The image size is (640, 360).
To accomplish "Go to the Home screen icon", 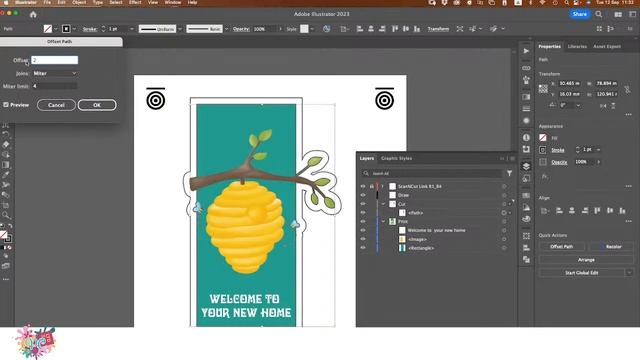I will (33, 14).
